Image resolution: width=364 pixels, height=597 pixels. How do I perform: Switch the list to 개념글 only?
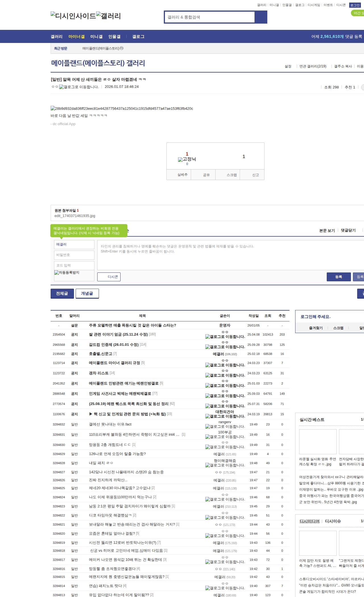[87, 294]
